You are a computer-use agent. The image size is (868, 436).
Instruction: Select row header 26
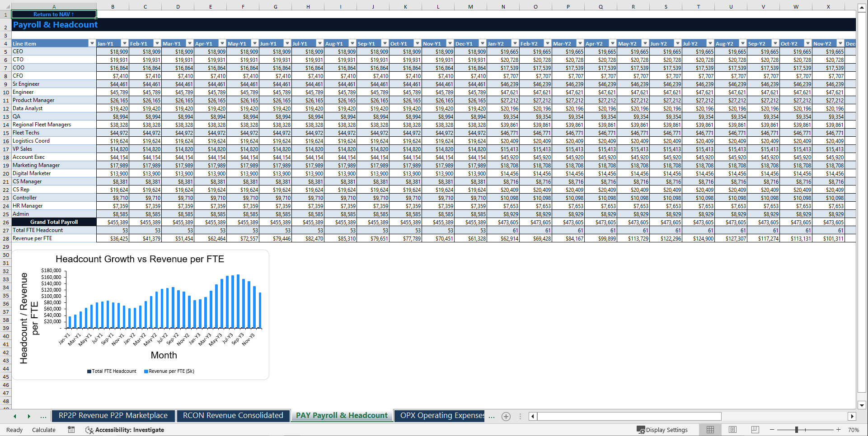tap(6, 222)
